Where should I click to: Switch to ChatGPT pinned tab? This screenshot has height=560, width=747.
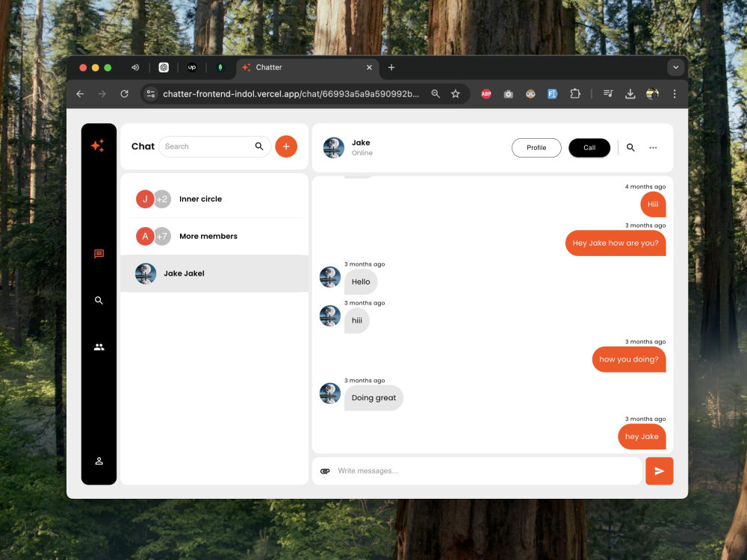(x=164, y=68)
